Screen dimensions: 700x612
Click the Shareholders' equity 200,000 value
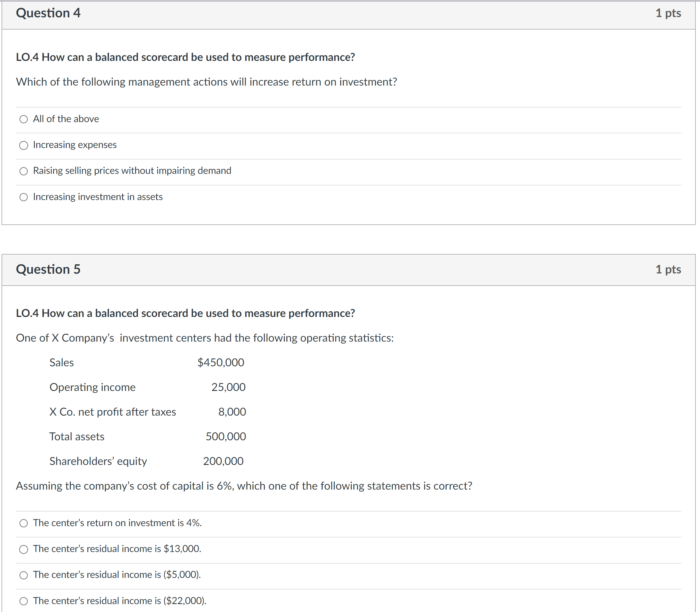click(x=223, y=461)
